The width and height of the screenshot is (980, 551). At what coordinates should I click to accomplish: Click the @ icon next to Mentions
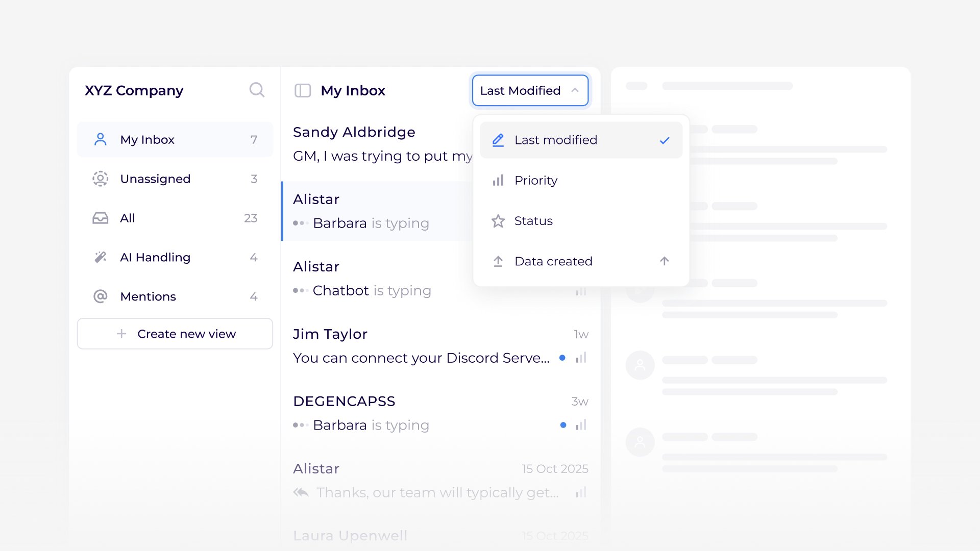pyautogui.click(x=101, y=296)
